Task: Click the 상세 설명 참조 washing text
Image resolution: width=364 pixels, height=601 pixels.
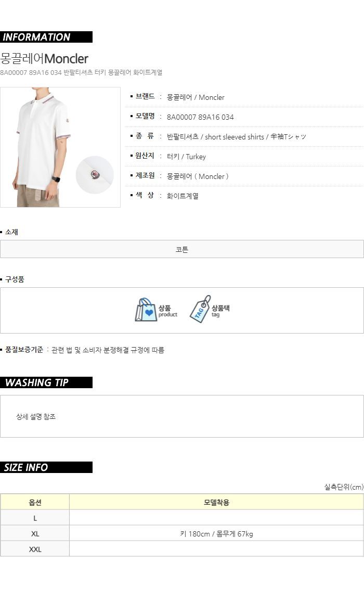Action: point(36,417)
